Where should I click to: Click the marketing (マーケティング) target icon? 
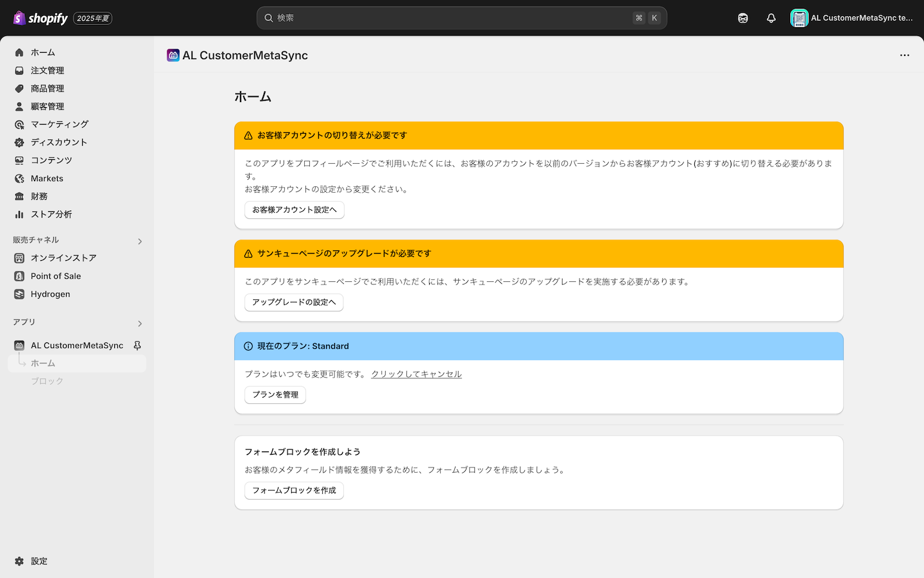pos(19,125)
